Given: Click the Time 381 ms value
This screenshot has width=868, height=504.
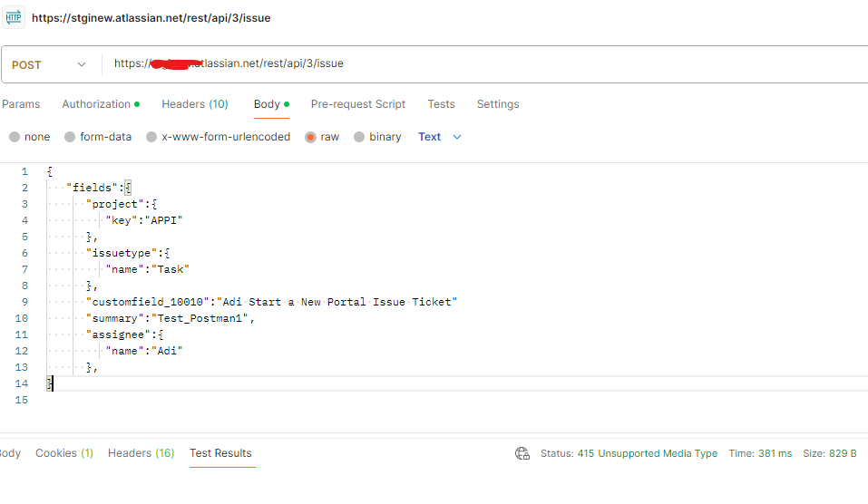Looking at the screenshot, I should click(x=775, y=453).
